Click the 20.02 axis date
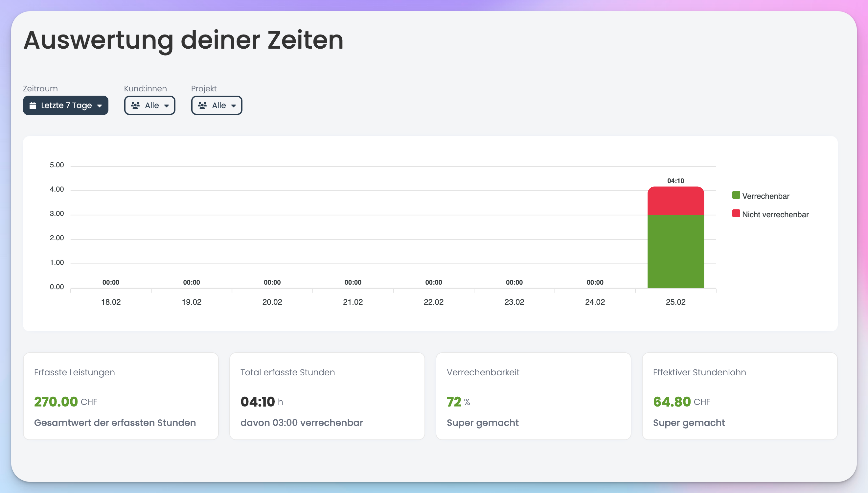The width and height of the screenshot is (868, 493). pyautogui.click(x=272, y=302)
